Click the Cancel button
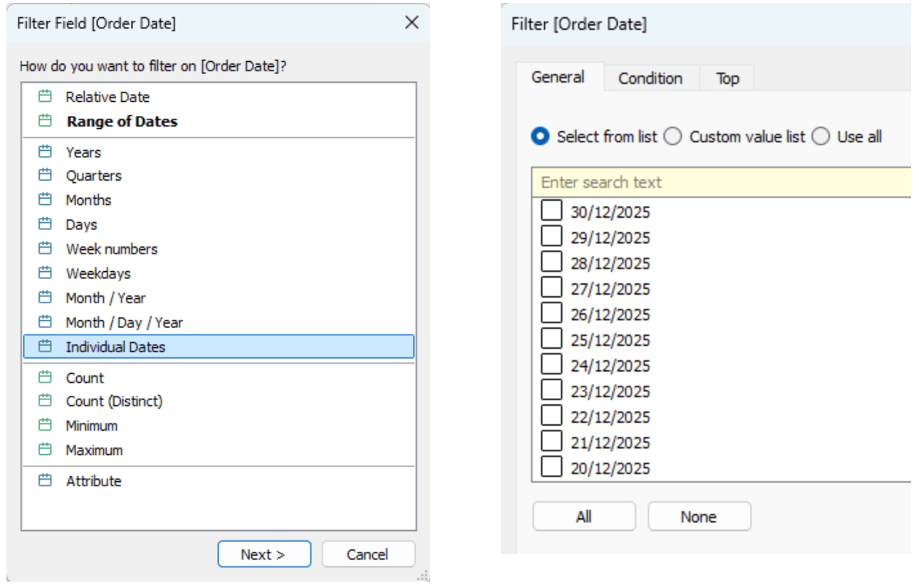 [x=368, y=555]
